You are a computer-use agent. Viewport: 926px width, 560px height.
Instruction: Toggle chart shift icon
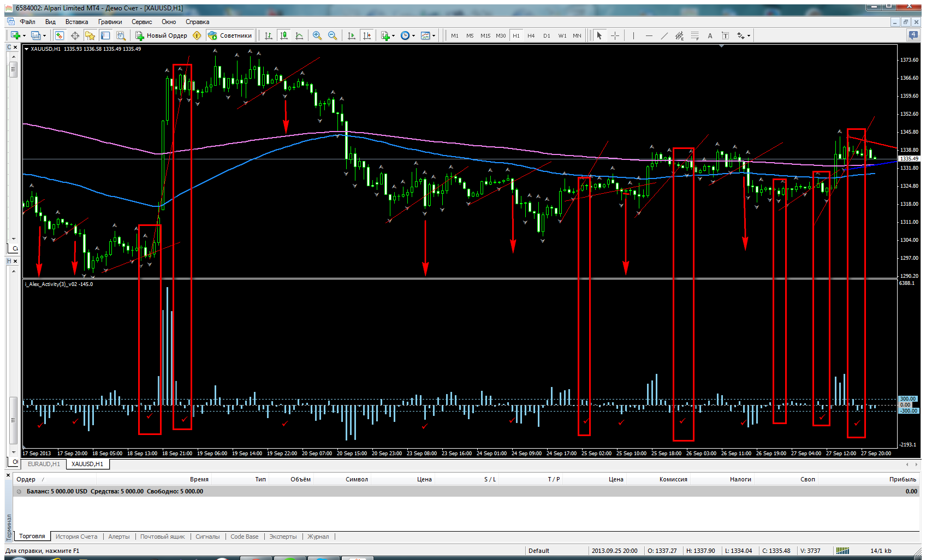pos(366,35)
